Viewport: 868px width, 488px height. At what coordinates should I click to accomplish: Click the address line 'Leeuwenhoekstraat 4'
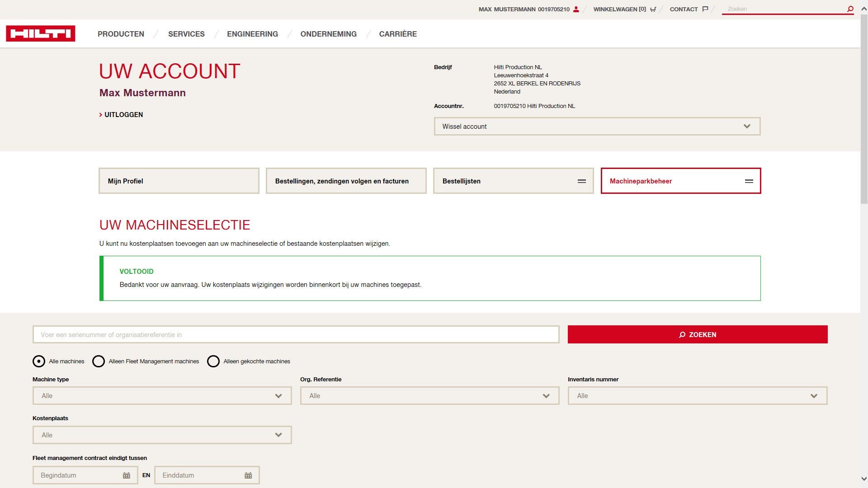(x=521, y=75)
